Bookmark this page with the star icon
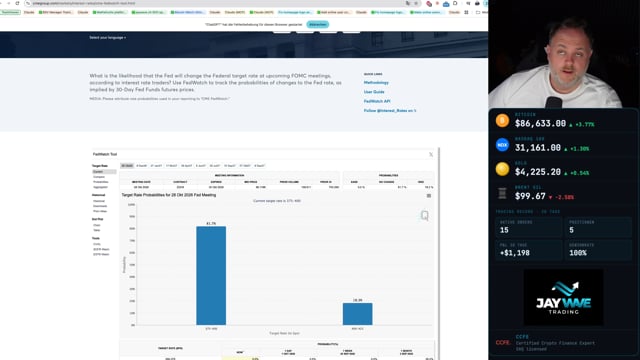 tap(416, 3)
